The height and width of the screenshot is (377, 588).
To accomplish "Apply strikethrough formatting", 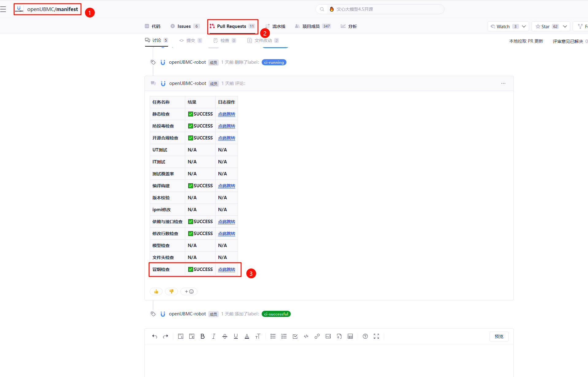I will (x=225, y=337).
